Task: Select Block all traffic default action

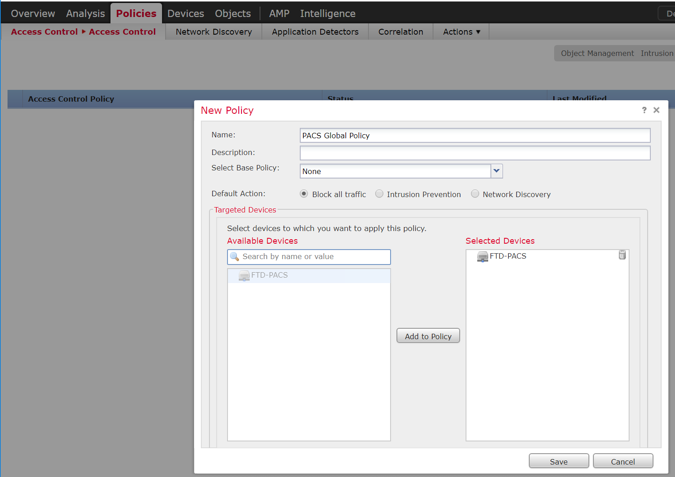Action: (304, 194)
